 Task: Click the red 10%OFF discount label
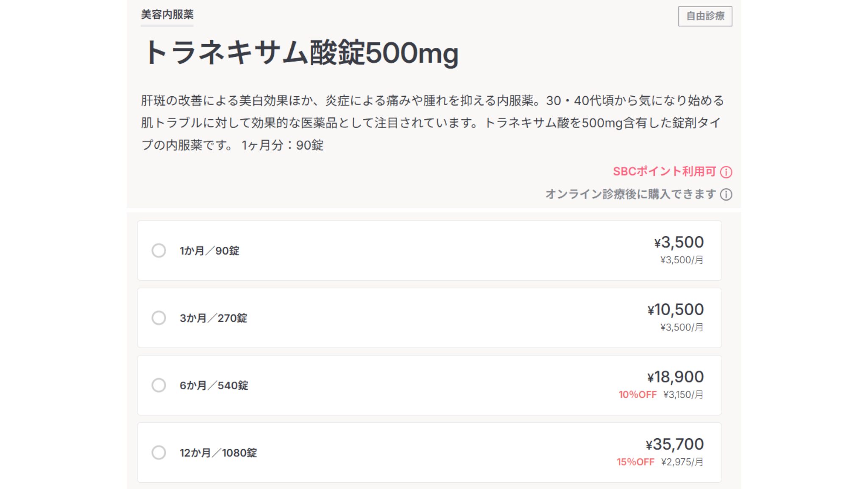(x=637, y=395)
